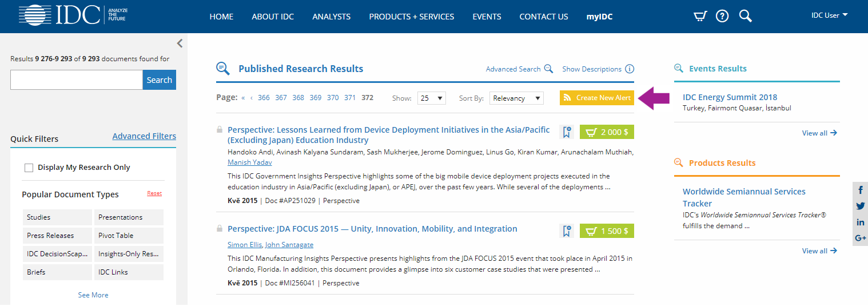Open Worldwide Semiannual Services Tracker product
The height and width of the screenshot is (306, 868).
[x=744, y=197]
